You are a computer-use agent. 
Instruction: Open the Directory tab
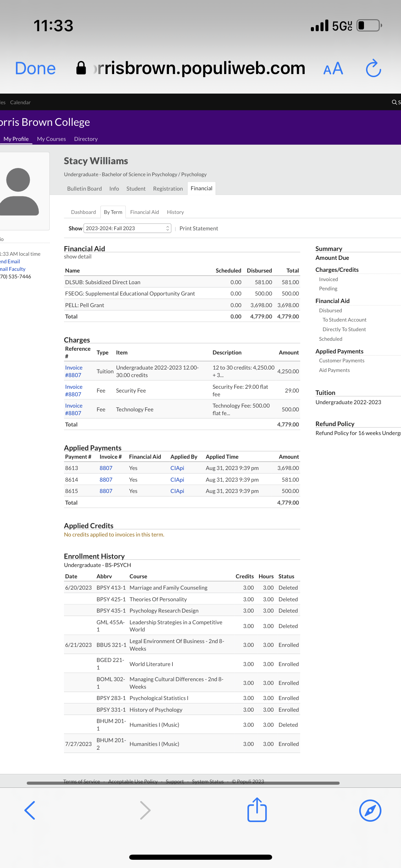tap(86, 139)
